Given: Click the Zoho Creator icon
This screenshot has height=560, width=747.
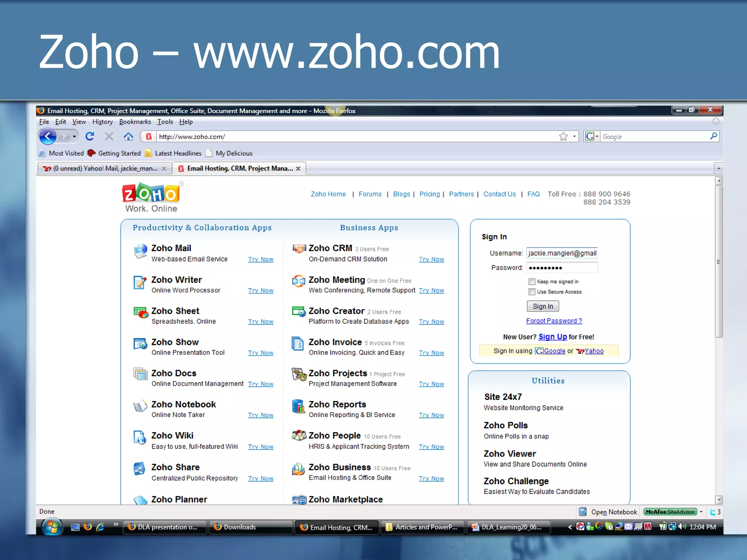Looking at the screenshot, I should pyautogui.click(x=299, y=312).
